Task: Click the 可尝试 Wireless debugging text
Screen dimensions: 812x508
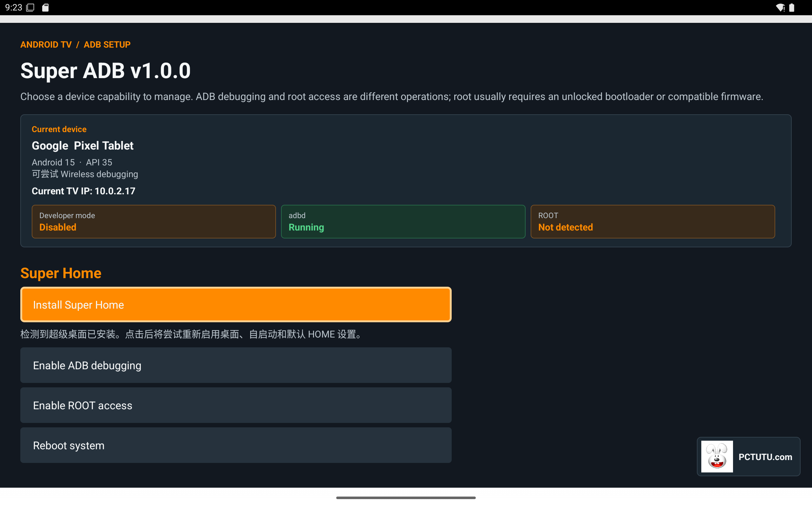Action: tap(85, 174)
